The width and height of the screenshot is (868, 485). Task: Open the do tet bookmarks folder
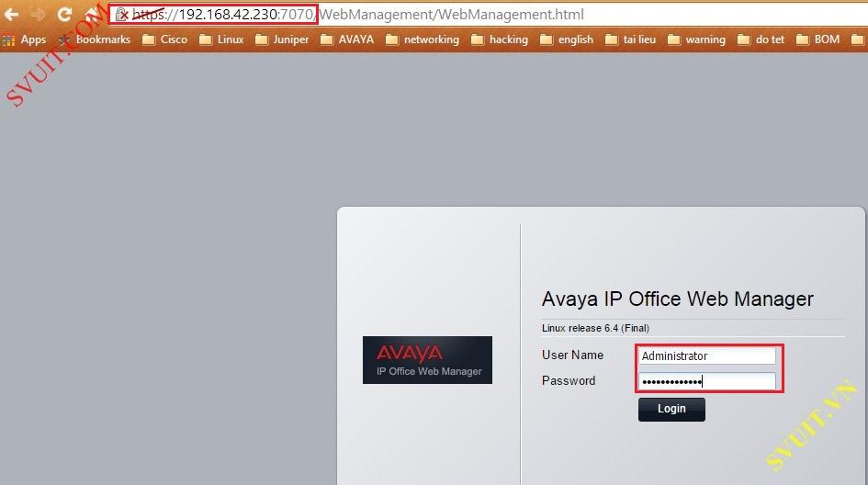click(761, 39)
